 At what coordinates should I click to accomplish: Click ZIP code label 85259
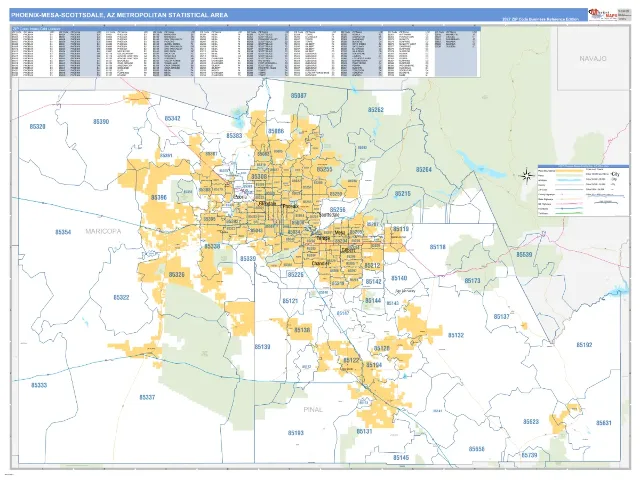coord(336,194)
